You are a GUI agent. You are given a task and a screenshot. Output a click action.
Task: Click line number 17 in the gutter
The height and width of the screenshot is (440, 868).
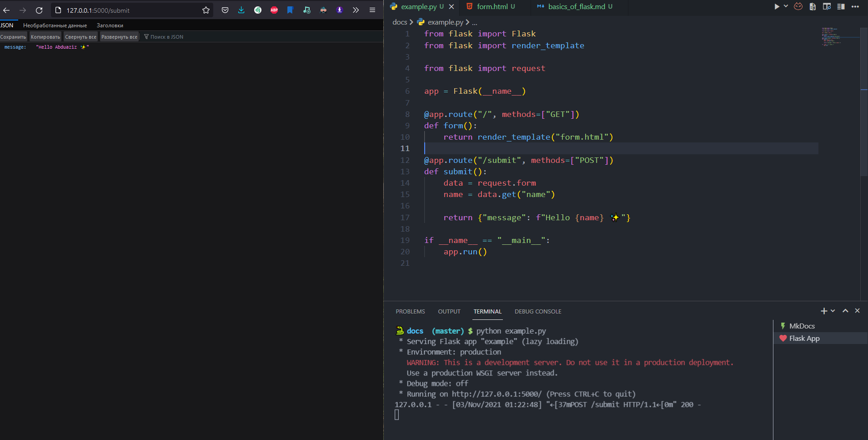[405, 217]
